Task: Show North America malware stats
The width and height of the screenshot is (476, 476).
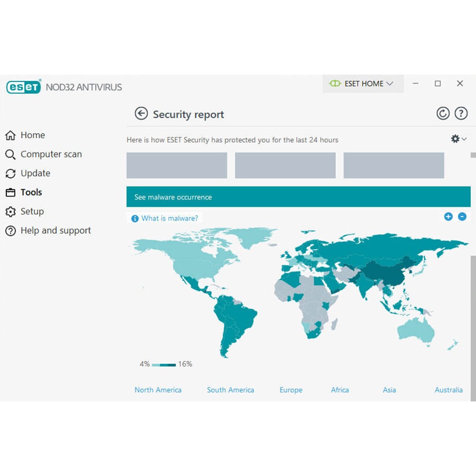Action: (158, 390)
